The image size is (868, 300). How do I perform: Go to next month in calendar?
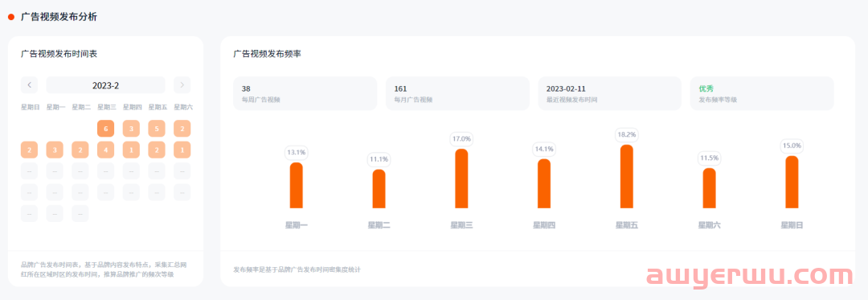click(x=182, y=85)
